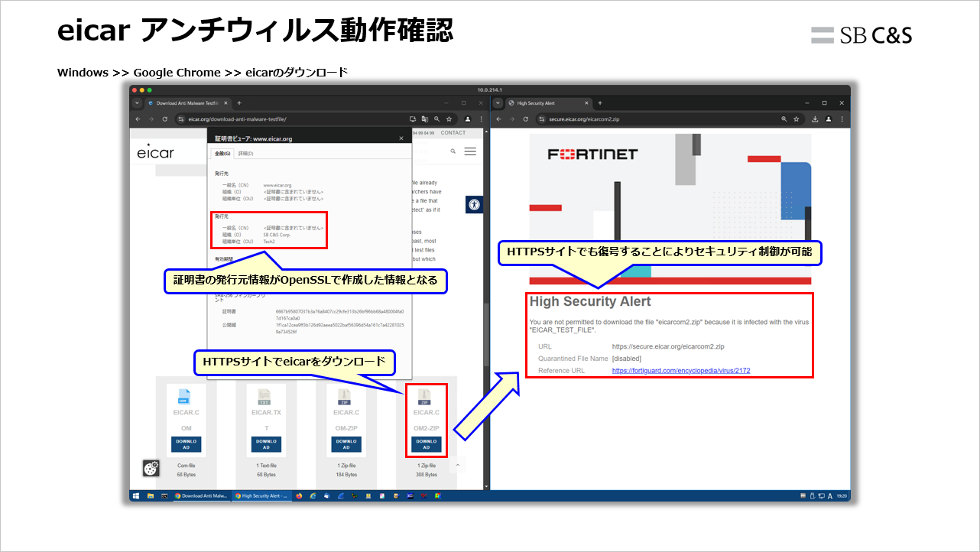Reload the eicar.org download page
This screenshot has width=980, height=552.
(x=164, y=119)
